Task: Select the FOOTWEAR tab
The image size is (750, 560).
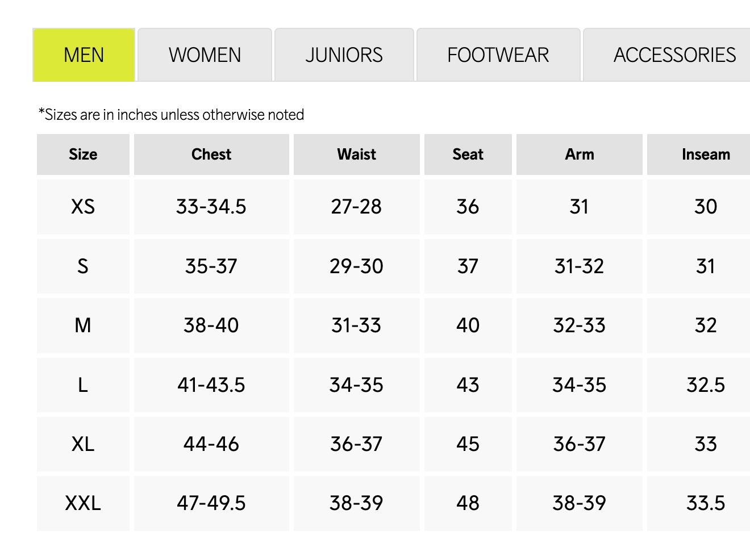Action: point(498,55)
